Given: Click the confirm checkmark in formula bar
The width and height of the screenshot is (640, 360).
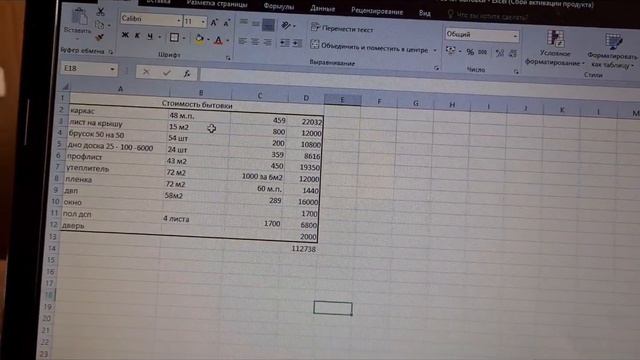Looking at the screenshot, I should click(166, 73).
